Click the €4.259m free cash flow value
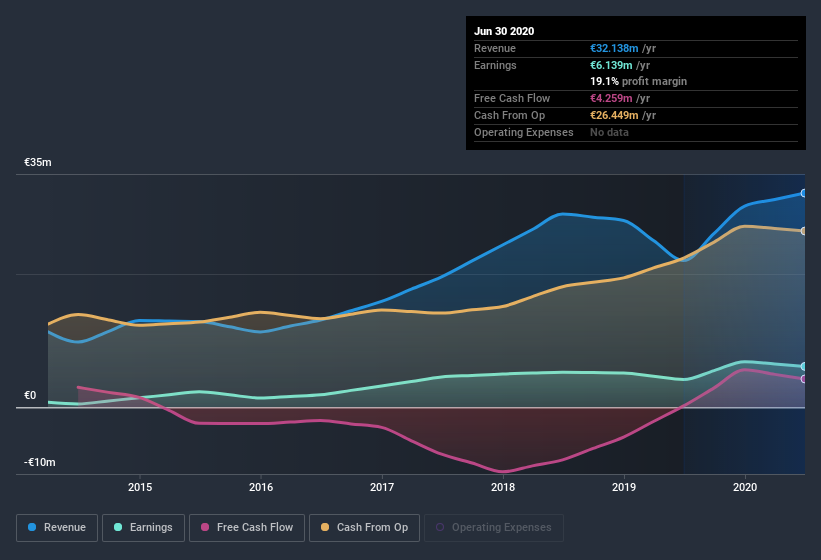821x560 pixels. tap(611, 98)
